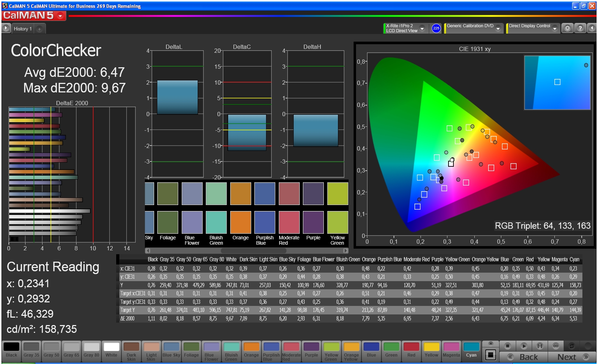
Task: Click the ΔE 2000 row label
Action: coord(127,318)
